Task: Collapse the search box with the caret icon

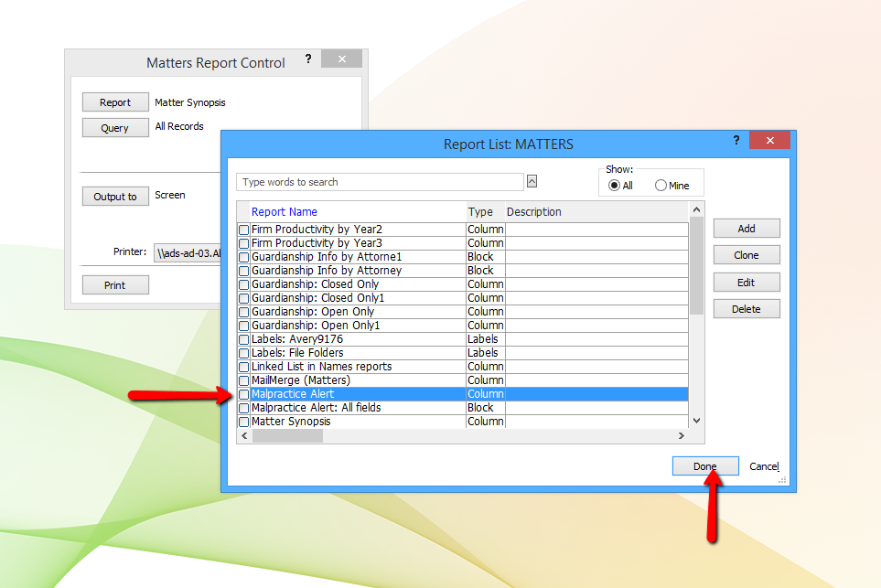Action: point(532,181)
